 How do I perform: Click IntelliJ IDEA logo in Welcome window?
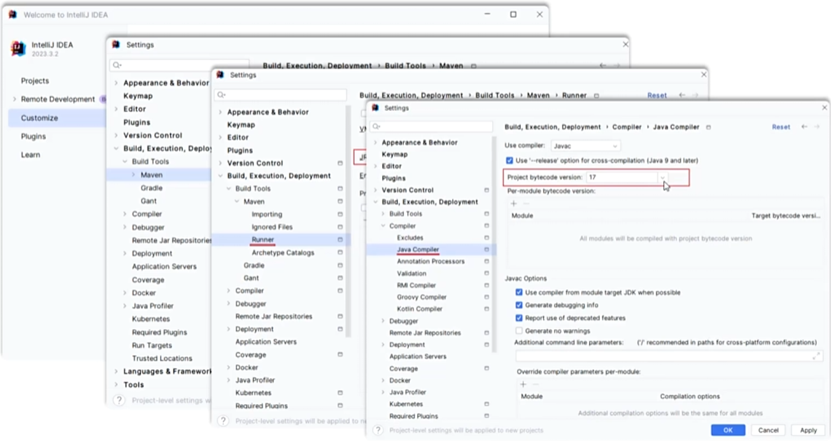tap(19, 48)
